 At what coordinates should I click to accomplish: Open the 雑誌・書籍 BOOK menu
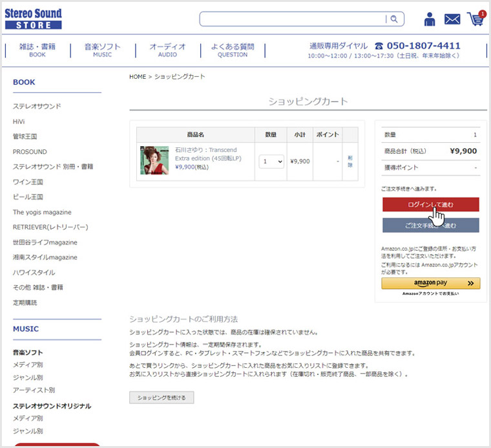37,50
